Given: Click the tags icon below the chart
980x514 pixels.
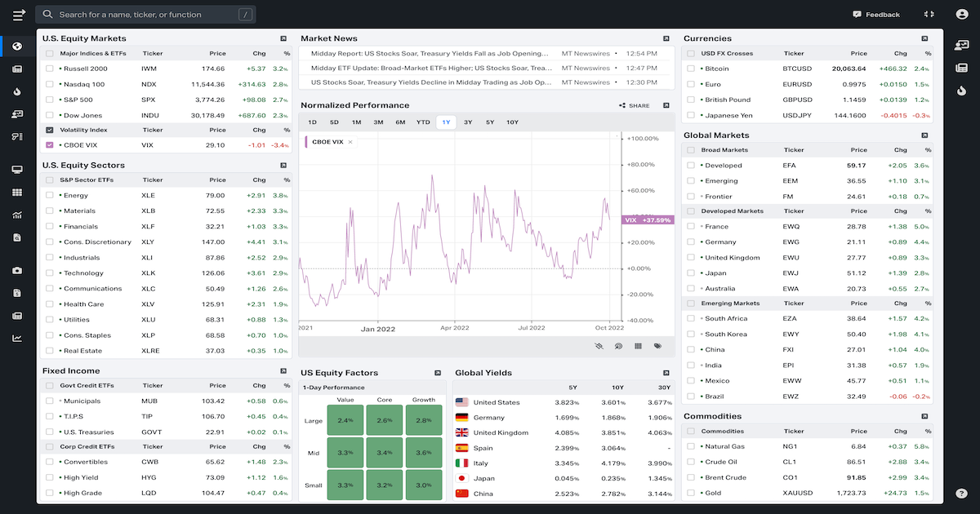Looking at the screenshot, I should pyautogui.click(x=657, y=346).
